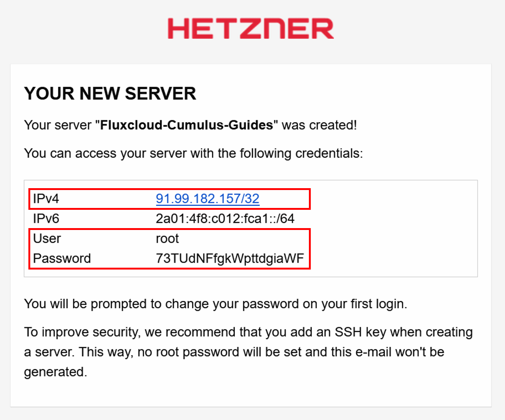Click the "was created!" text

(x=319, y=125)
